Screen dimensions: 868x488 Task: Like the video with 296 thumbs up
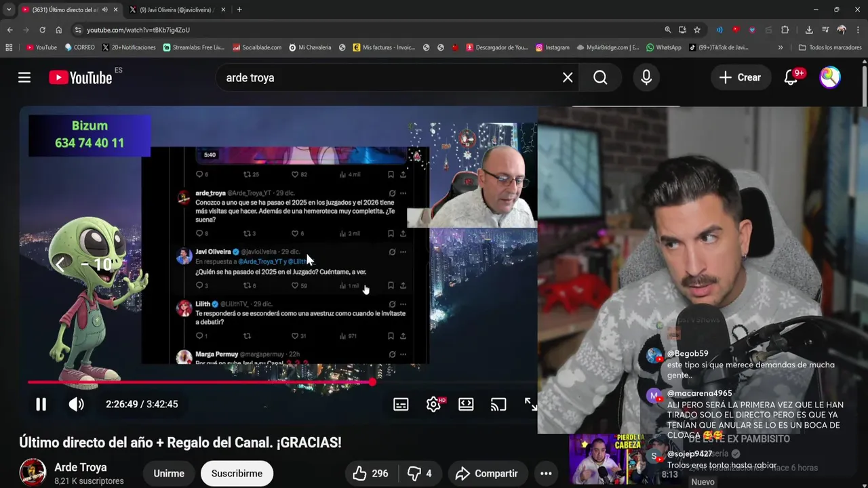370,474
